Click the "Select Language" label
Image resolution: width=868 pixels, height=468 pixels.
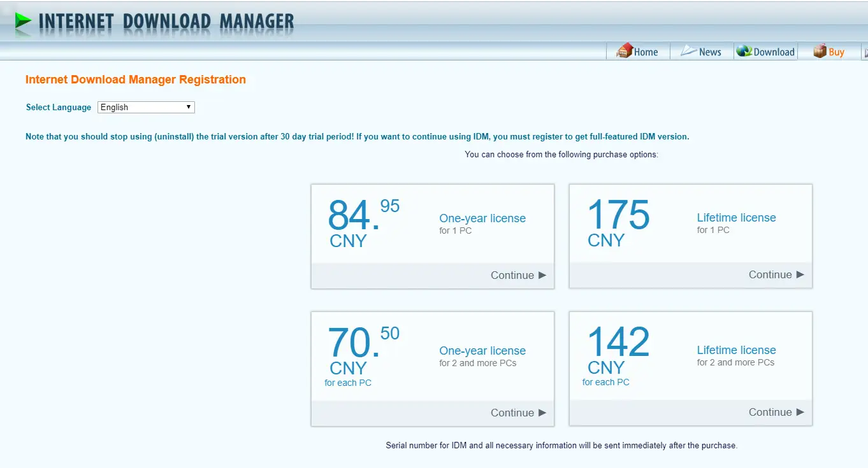point(59,108)
